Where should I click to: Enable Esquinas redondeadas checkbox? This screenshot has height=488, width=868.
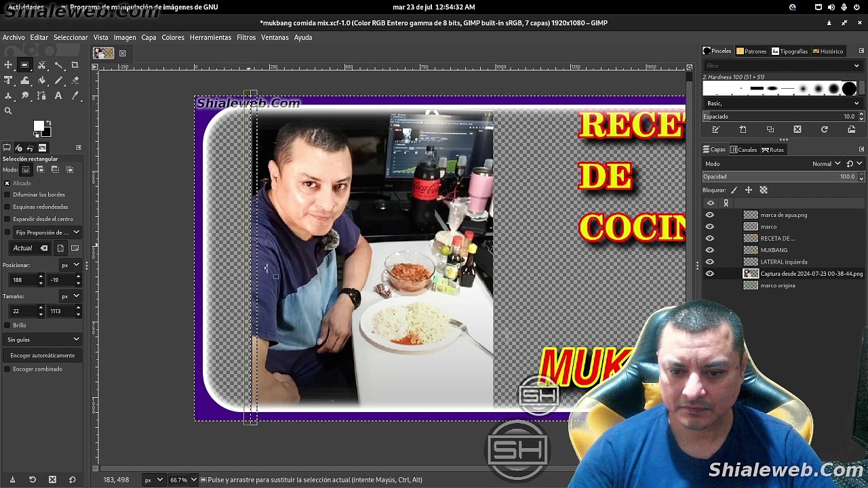point(7,207)
